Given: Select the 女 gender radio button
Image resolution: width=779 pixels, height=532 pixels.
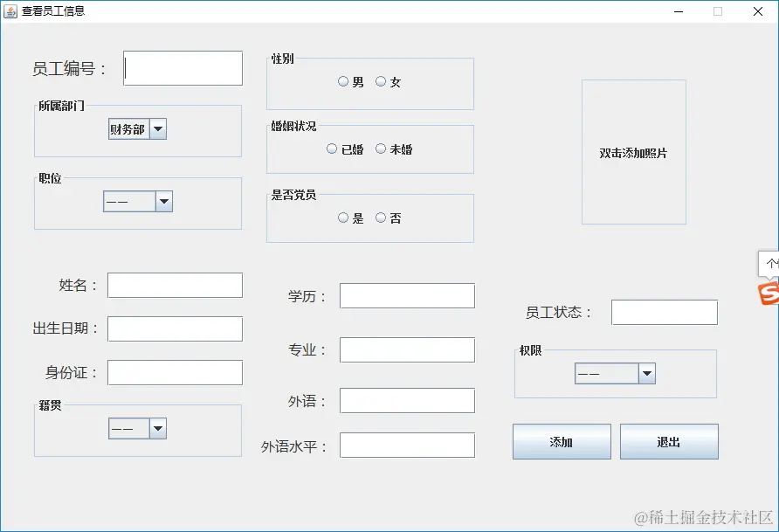Looking at the screenshot, I should tap(381, 80).
